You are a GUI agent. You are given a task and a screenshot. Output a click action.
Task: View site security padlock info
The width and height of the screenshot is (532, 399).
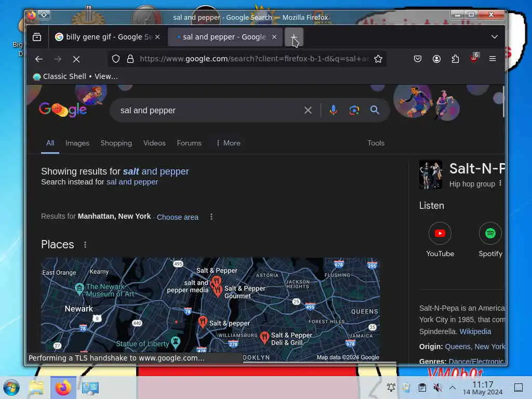(130, 59)
